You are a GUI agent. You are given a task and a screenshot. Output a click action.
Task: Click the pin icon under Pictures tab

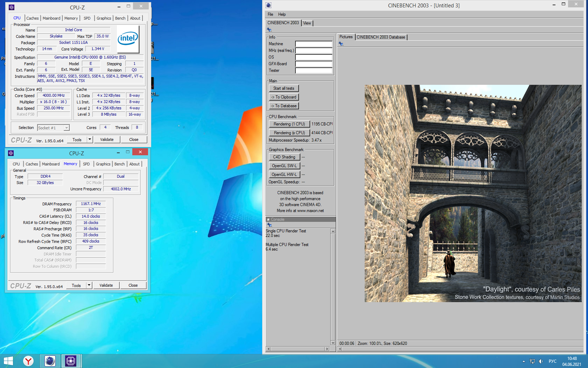[x=341, y=44]
